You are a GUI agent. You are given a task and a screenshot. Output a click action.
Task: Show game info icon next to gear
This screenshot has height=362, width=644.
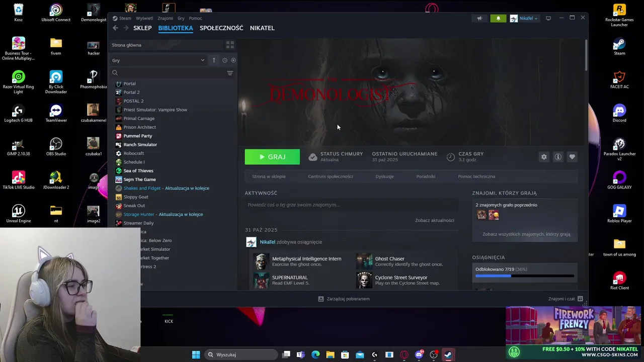pyautogui.click(x=558, y=157)
